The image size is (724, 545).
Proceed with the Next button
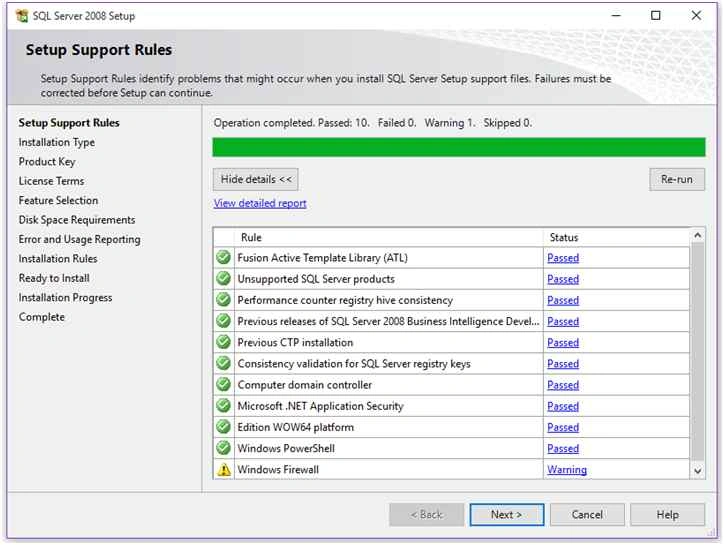click(507, 515)
